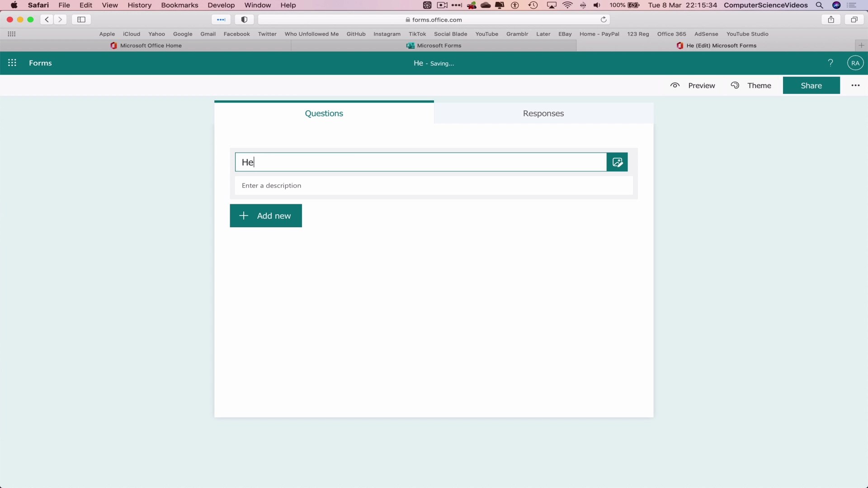The image size is (868, 488).
Task: Open the Theme palette option
Action: click(751, 85)
